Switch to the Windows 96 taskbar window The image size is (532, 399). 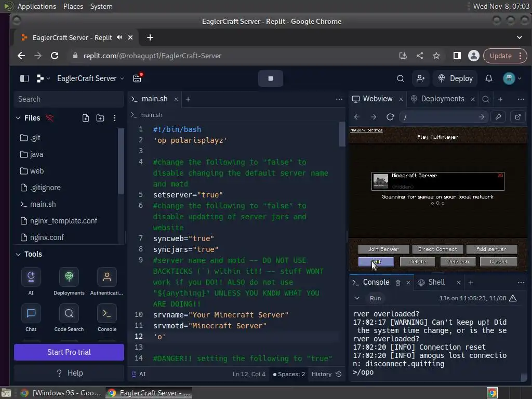61,393
